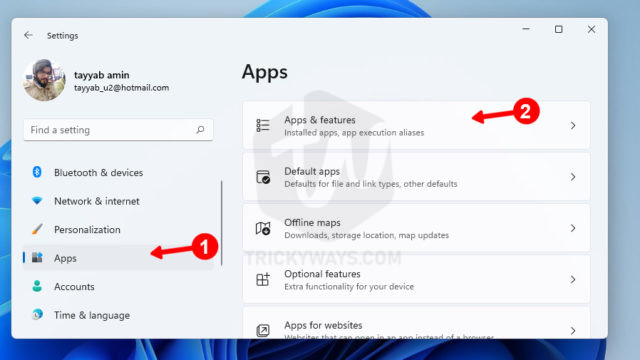Click 'Downloads, storage location, map updates' text
Viewport: 640px width, 360px height.
tap(367, 236)
